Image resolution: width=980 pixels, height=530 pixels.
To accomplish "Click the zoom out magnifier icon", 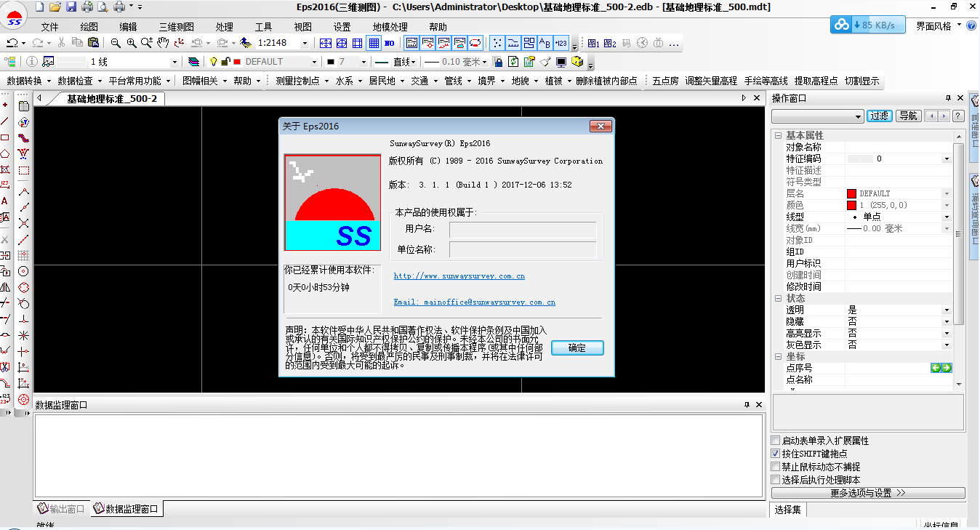I will [116, 43].
